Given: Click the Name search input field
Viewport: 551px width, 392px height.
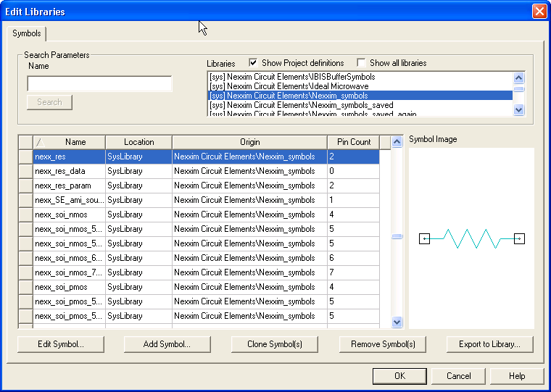Looking at the screenshot, I should tap(99, 84).
